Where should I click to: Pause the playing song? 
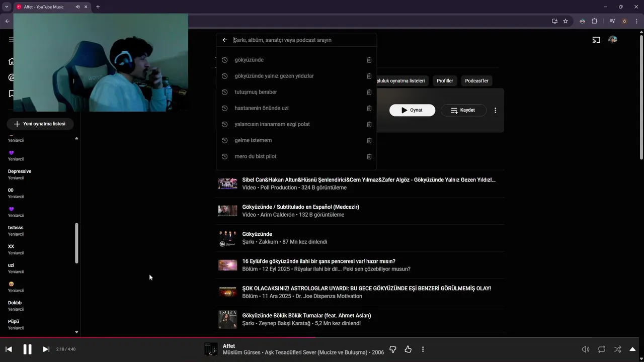[x=27, y=349]
